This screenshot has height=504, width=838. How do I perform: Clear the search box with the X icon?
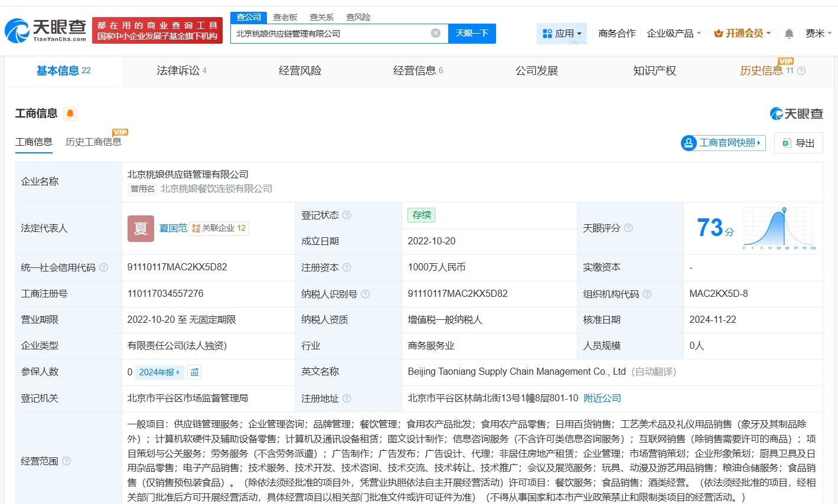click(x=436, y=33)
